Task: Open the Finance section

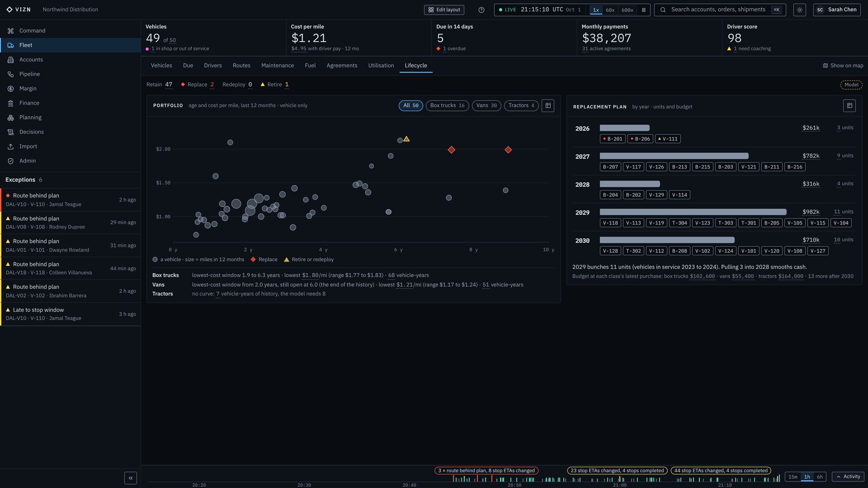Action: pos(70,103)
